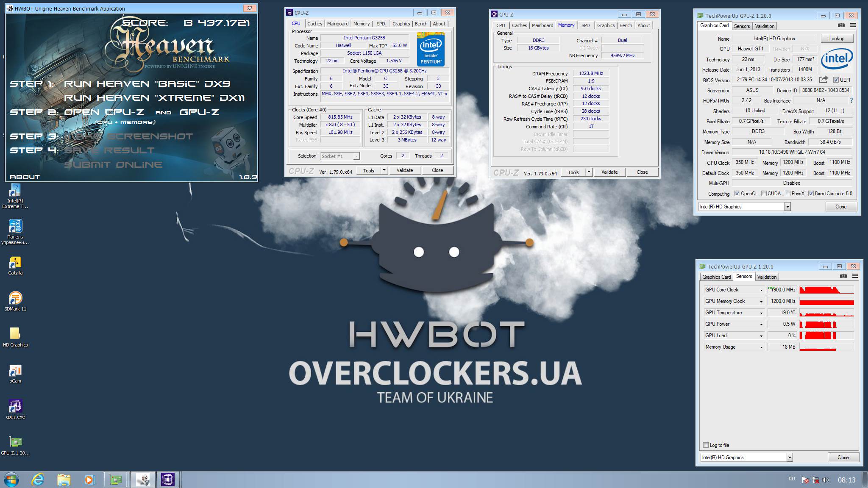The image size is (868, 488).
Task: Enable the Log to file checkbox
Action: [x=706, y=445]
